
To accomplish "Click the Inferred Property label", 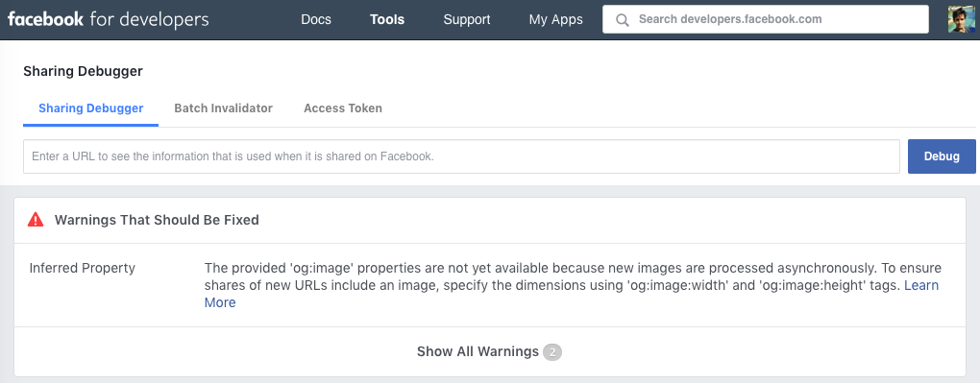I will click(82, 268).
